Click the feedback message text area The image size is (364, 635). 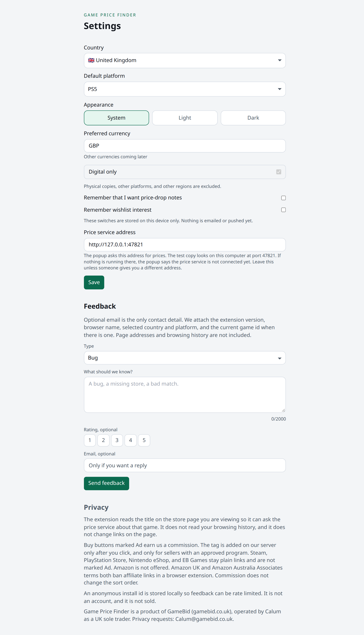pyautogui.click(x=185, y=394)
